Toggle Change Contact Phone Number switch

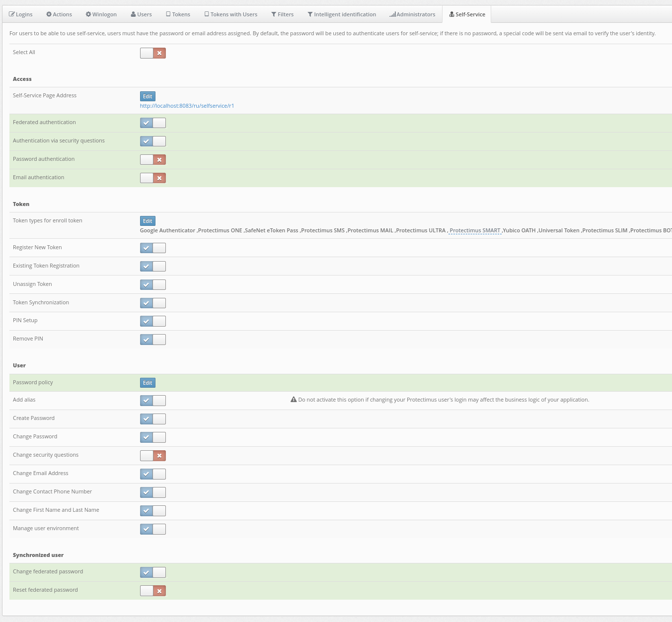click(153, 492)
